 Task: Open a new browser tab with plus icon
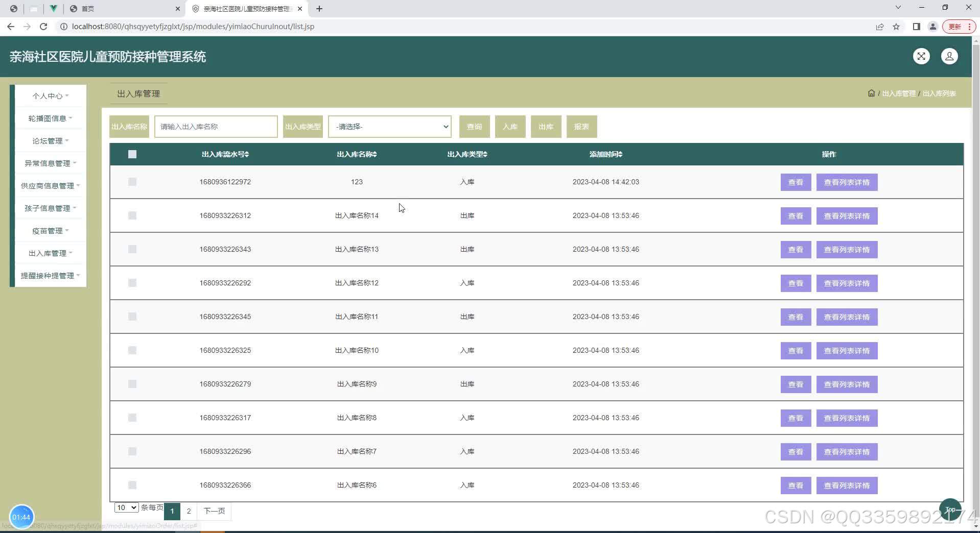(319, 9)
